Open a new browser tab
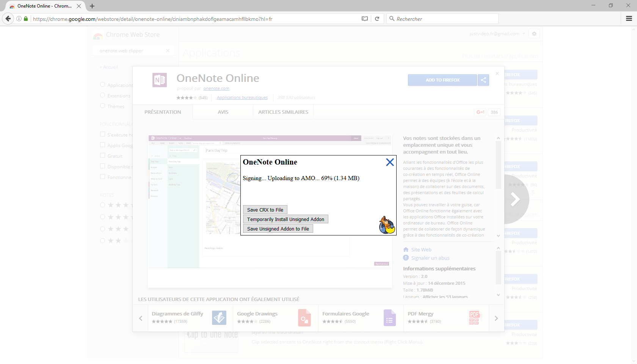637x364 pixels. point(92,6)
